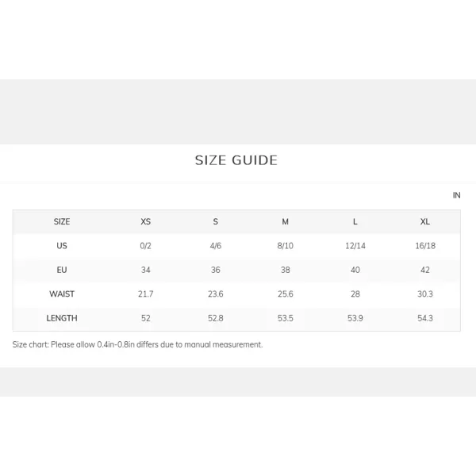Select the IN unit label
This screenshot has height=476, width=476.
pos(456,195)
